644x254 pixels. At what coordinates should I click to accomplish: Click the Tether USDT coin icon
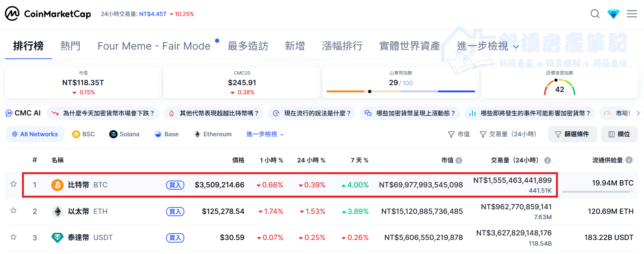click(57, 238)
